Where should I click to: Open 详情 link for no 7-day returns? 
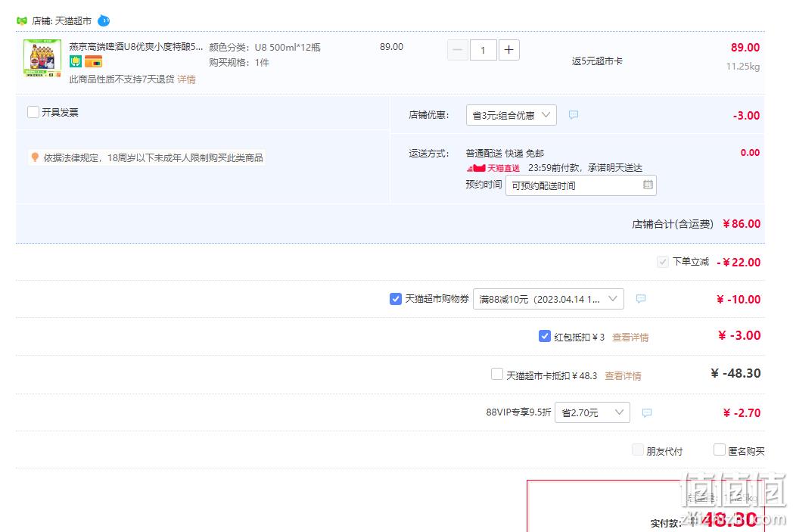click(186, 79)
